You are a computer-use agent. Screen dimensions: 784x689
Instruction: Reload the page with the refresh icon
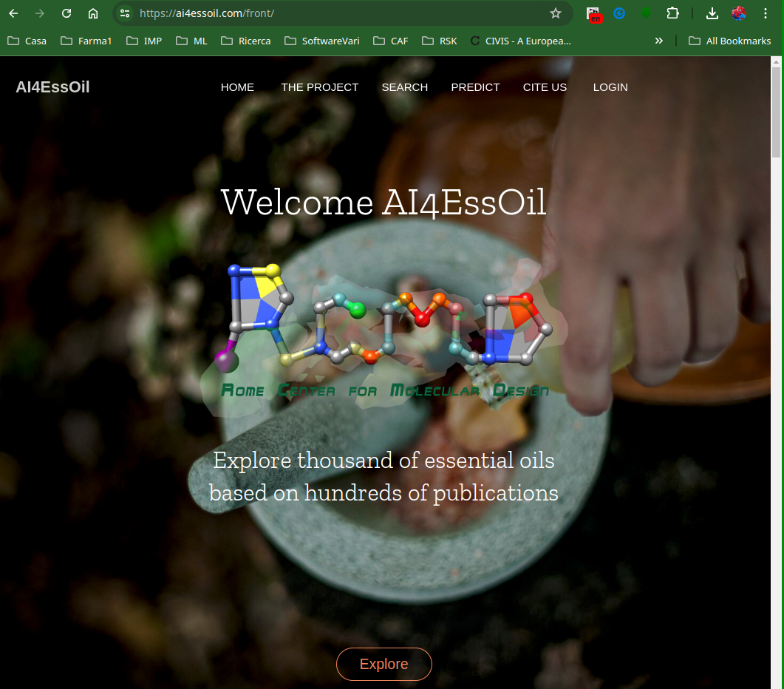point(67,13)
